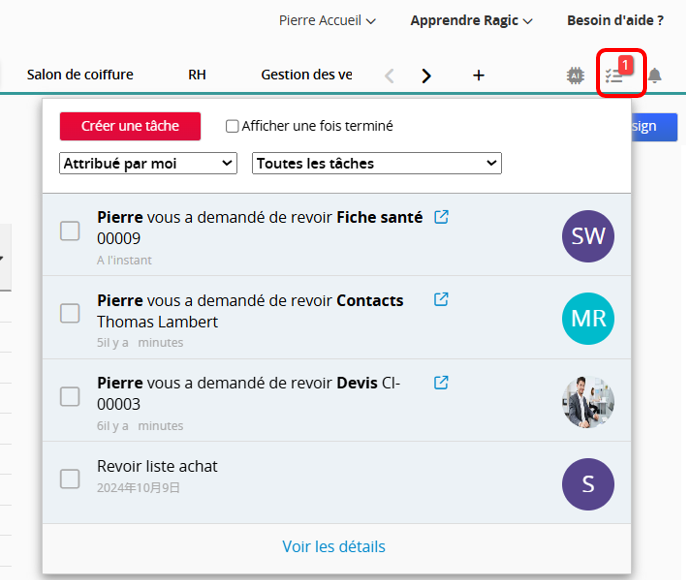686x580 pixels.
Task: Open the tasks list icon with badge
Action: pyautogui.click(x=616, y=75)
